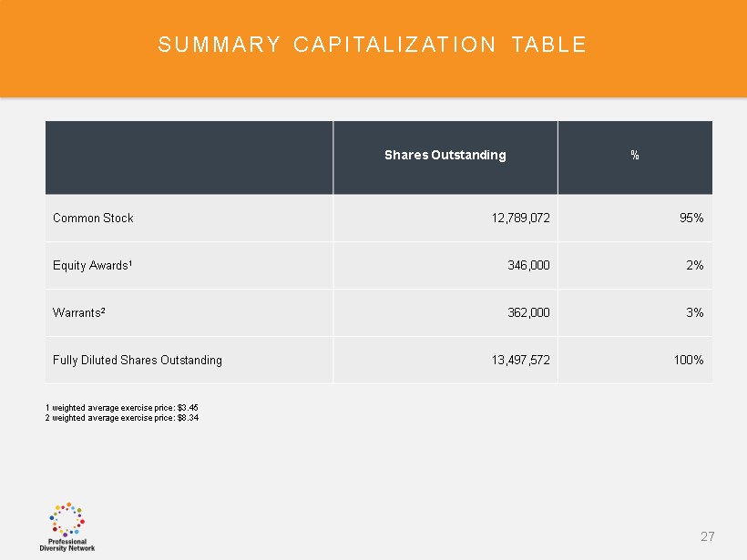The image size is (747, 560).
Task: Select the Equity Awards row label
Action: coord(93,266)
